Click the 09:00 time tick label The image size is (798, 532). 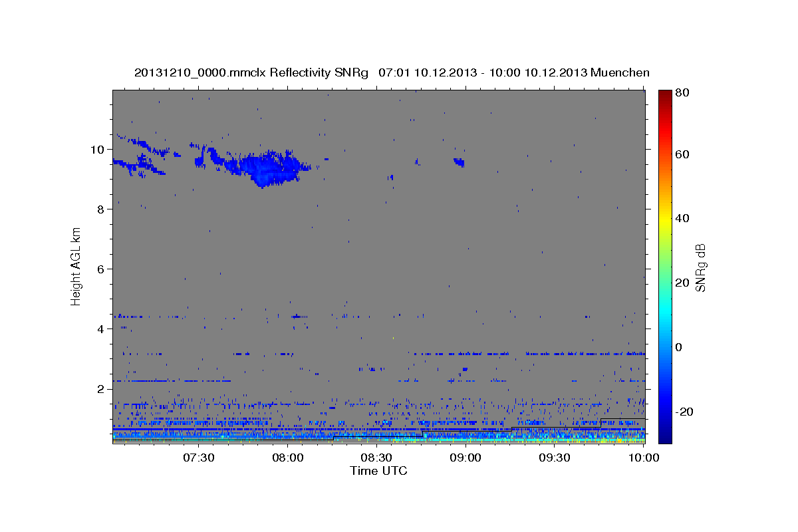pos(465,458)
